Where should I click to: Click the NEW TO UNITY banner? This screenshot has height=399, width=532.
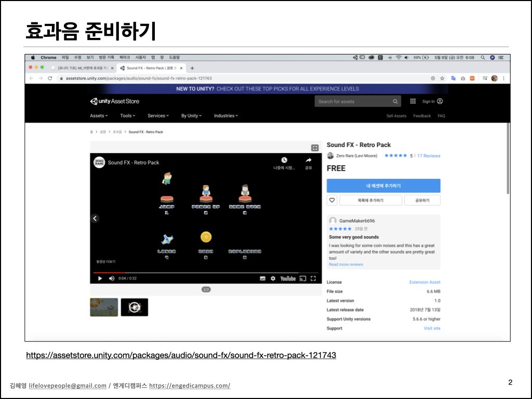(x=268, y=89)
